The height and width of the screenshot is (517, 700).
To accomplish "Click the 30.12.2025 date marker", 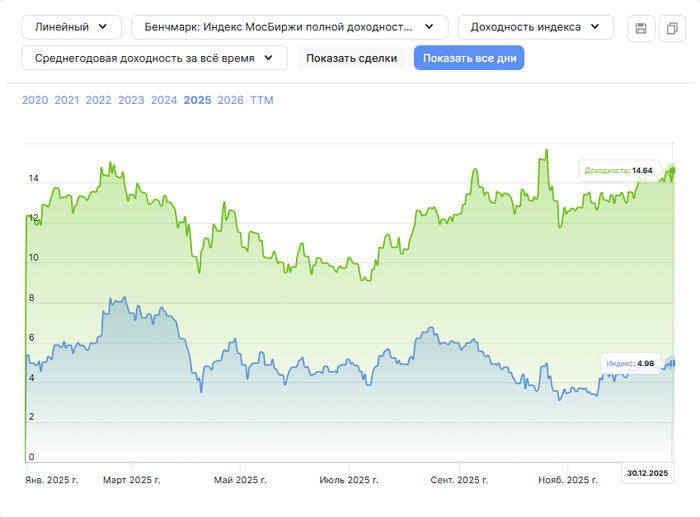I will click(x=647, y=473).
